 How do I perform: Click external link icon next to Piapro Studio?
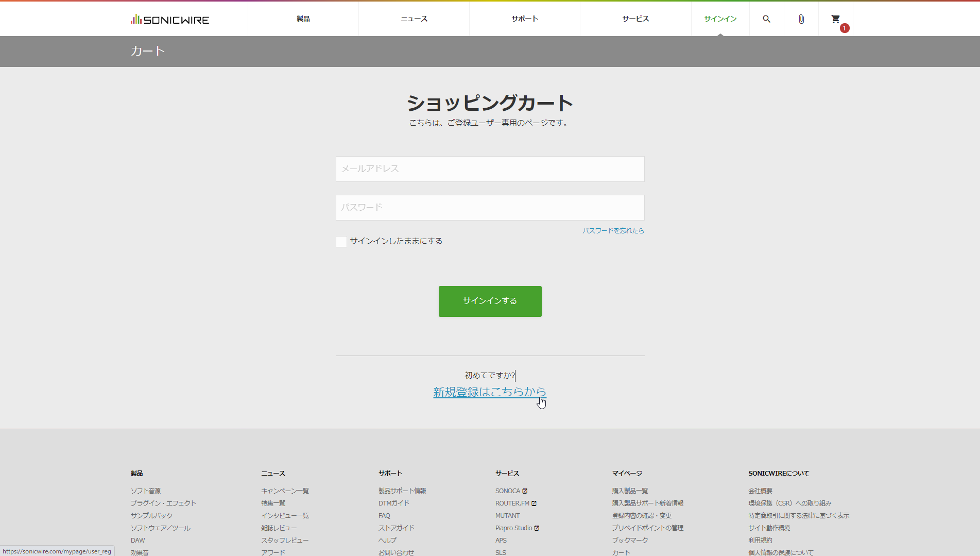coord(537,528)
